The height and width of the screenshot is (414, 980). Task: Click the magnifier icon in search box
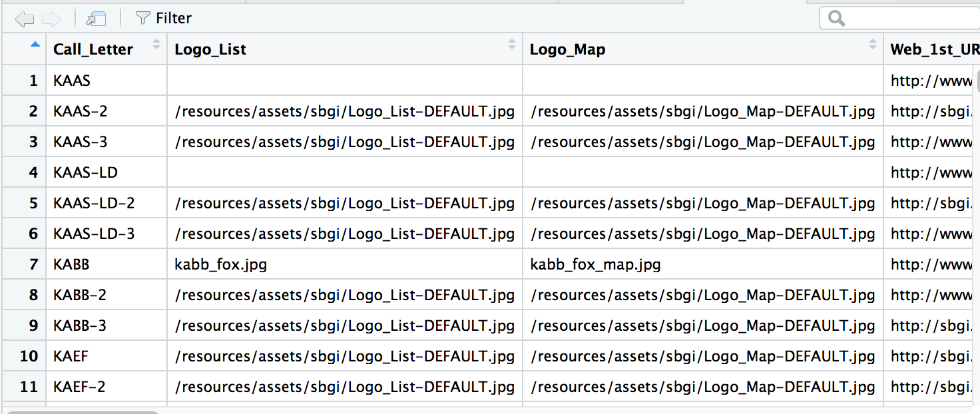pyautogui.click(x=836, y=19)
